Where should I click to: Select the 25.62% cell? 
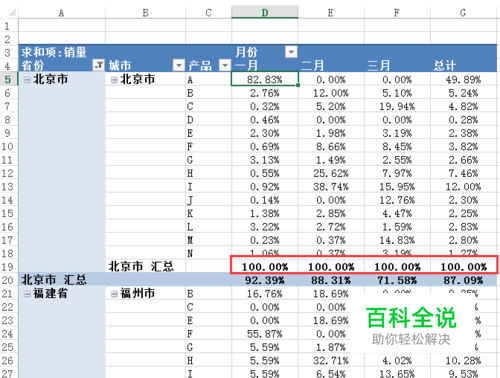pyautogui.click(x=331, y=173)
